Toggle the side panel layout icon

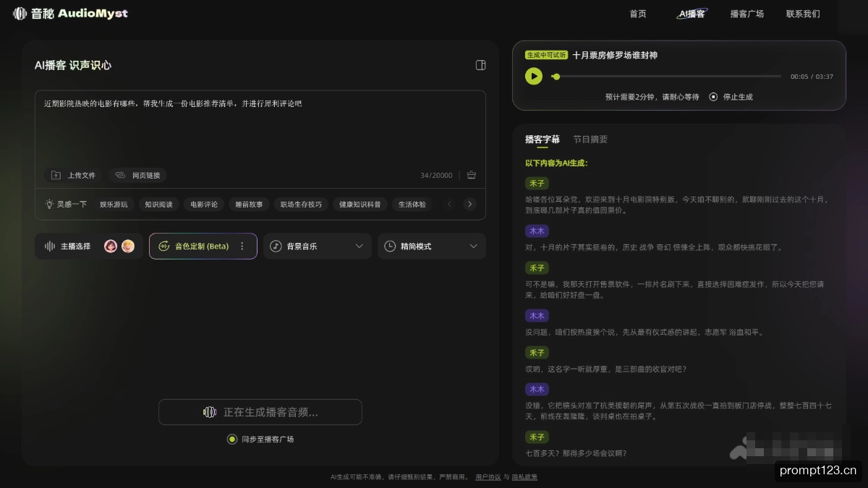(480, 65)
